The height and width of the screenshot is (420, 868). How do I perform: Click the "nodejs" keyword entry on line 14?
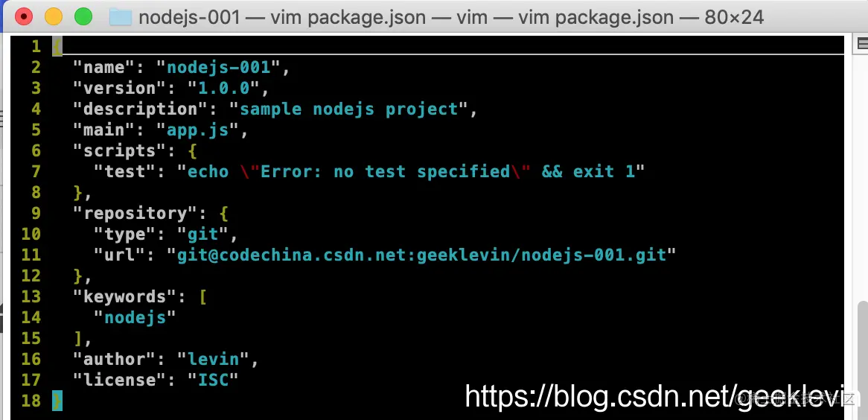coord(135,317)
